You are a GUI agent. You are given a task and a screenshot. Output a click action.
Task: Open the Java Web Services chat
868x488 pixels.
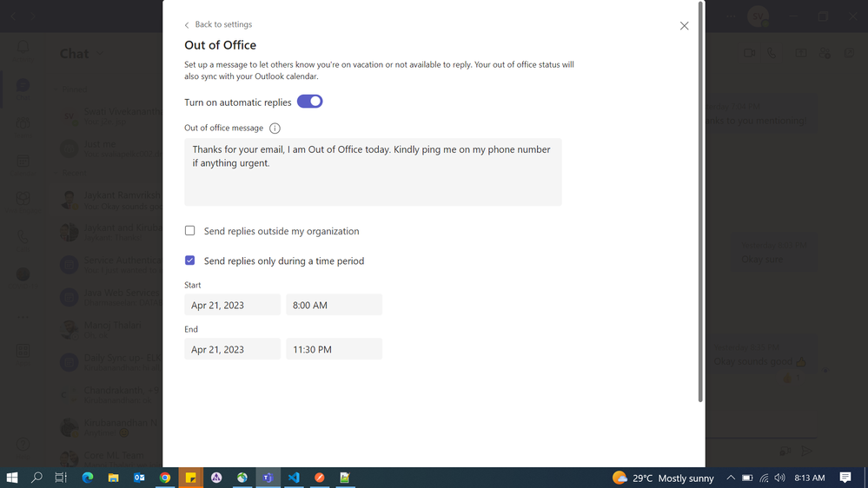pos(109,297)
